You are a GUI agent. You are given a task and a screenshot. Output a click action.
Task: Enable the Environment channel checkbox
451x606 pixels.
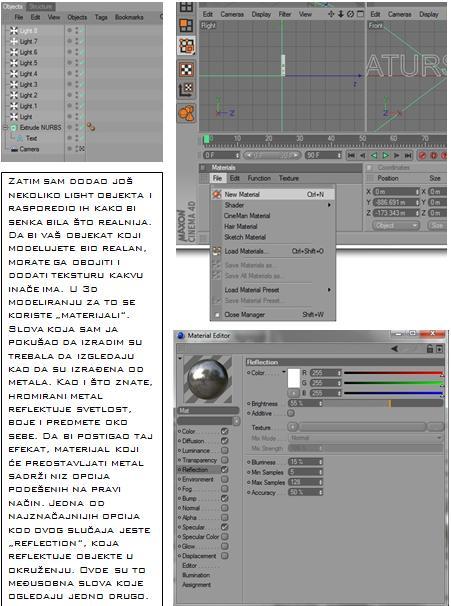pyautogui.click(x=225, y=479)
